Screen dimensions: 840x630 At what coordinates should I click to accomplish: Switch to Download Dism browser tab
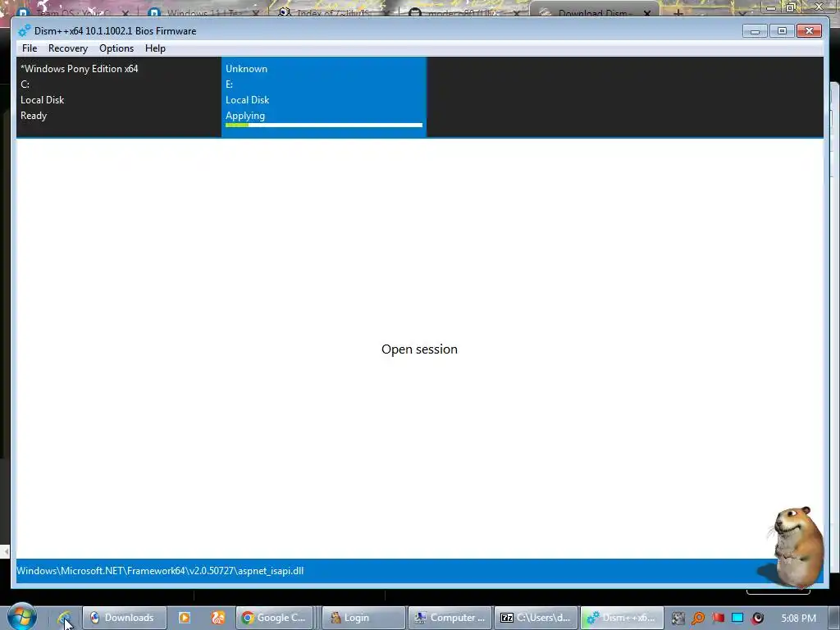595,11
